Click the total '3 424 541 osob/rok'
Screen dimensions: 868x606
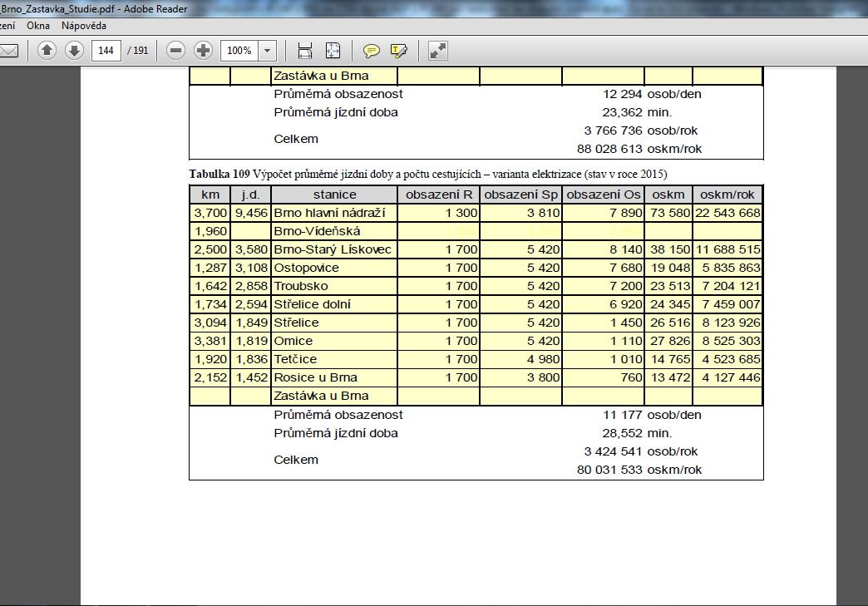[640, 451]
